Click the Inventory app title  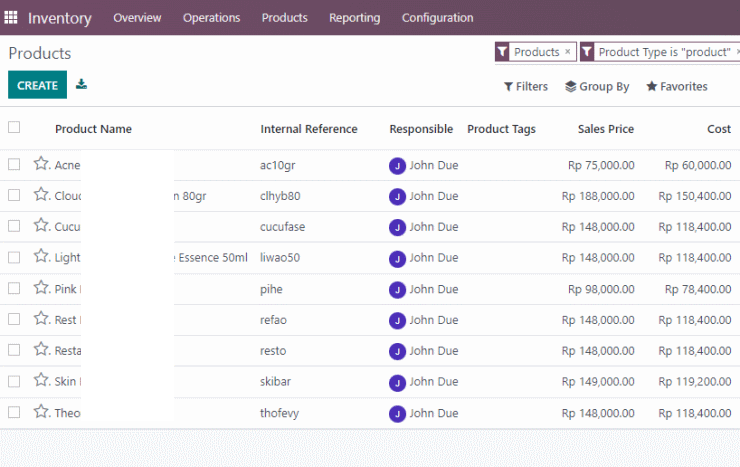point(59,18)
